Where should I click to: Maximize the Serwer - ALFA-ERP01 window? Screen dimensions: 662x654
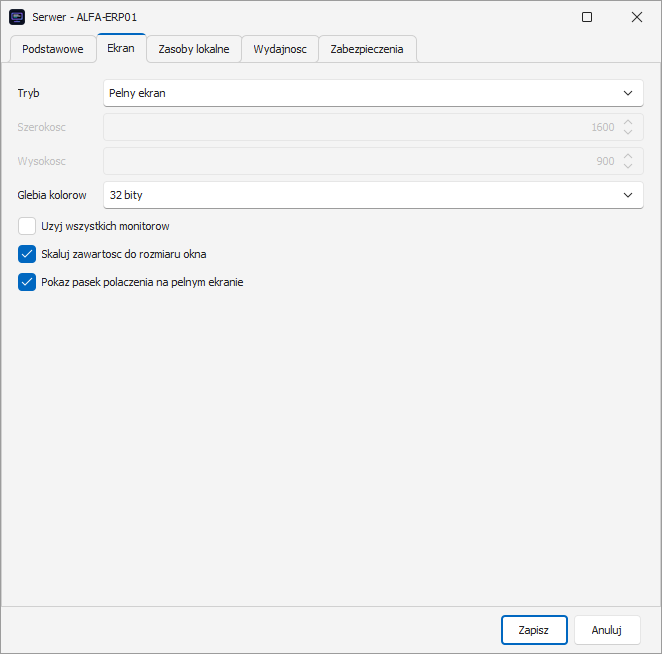click(x=587, y=17)
